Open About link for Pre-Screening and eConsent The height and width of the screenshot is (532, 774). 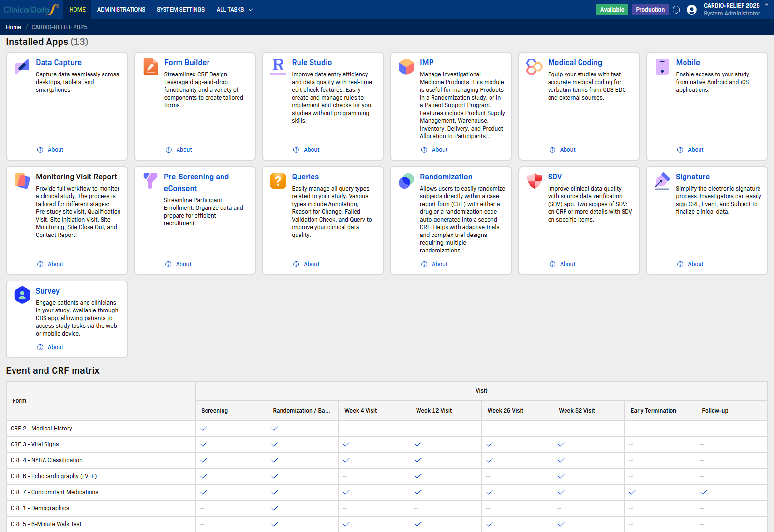click(184, 264)
